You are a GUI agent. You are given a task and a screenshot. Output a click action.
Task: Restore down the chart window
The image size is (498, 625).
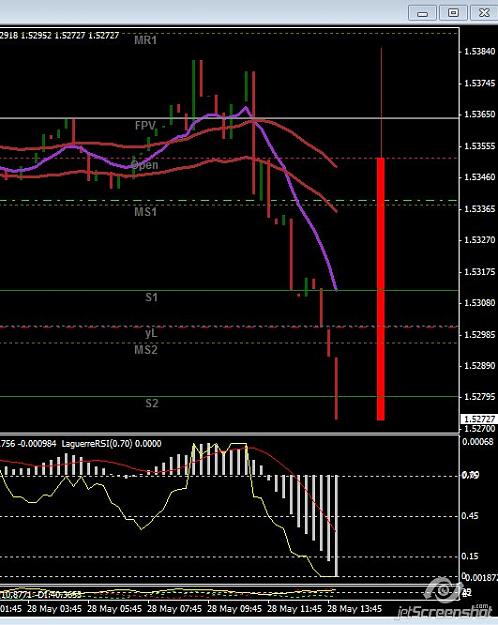pyautogui.click(x=453, y=13)
